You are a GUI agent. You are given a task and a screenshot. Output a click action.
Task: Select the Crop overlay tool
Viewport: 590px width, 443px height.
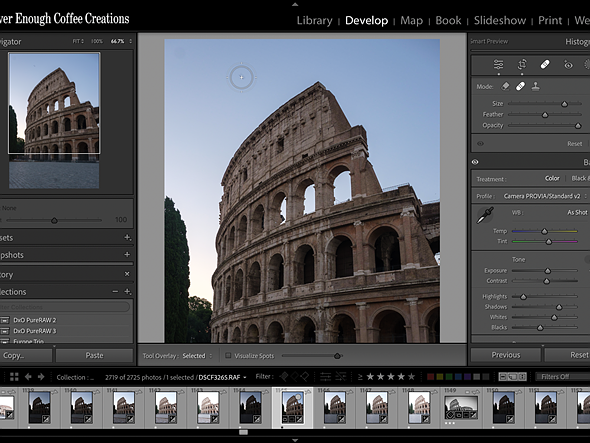pos(522,65)
